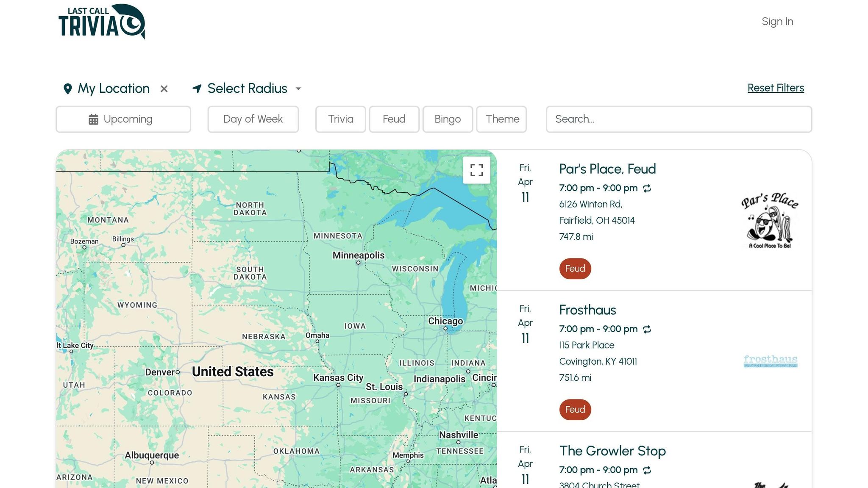Click the Frosthaus logo thumbnail
This screenshot has width=868, height=488.
pyautogui.click(x=770, y=361)
